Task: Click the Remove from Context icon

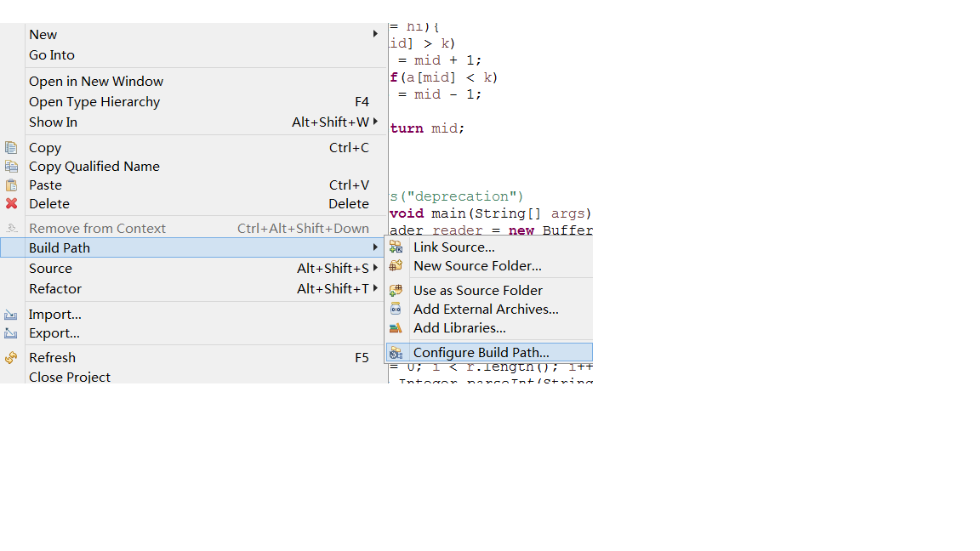Action: coord(11,229)
